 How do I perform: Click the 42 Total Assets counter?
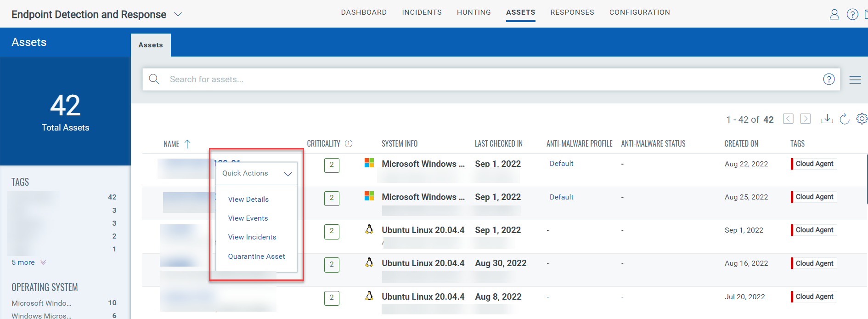(x=65, y=112)
